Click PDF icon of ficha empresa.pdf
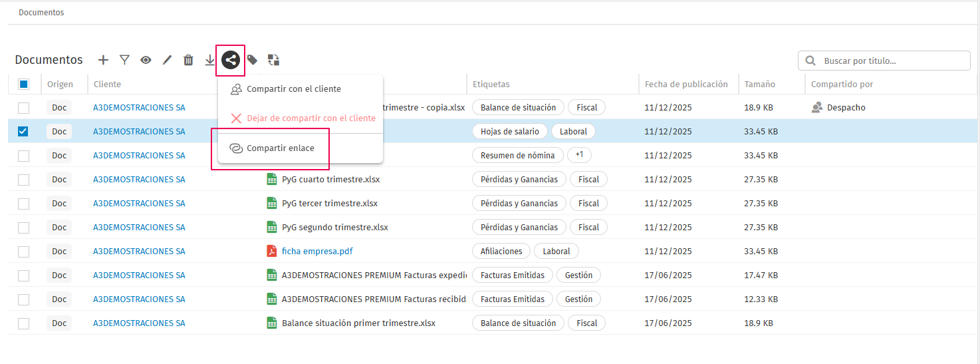Viewport: 980px width, 364px height. click(x=271, y=251)
